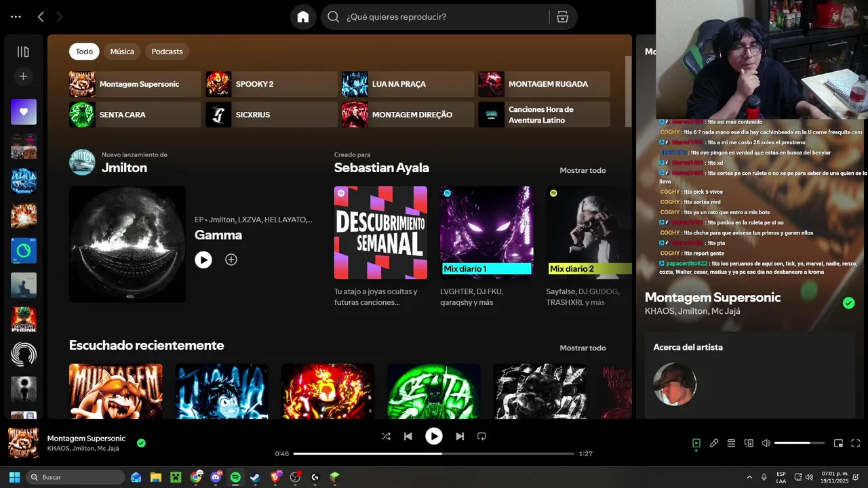Open Steam from taskbar
Viewport: 868px width, 488px height.
click(255, 477)
